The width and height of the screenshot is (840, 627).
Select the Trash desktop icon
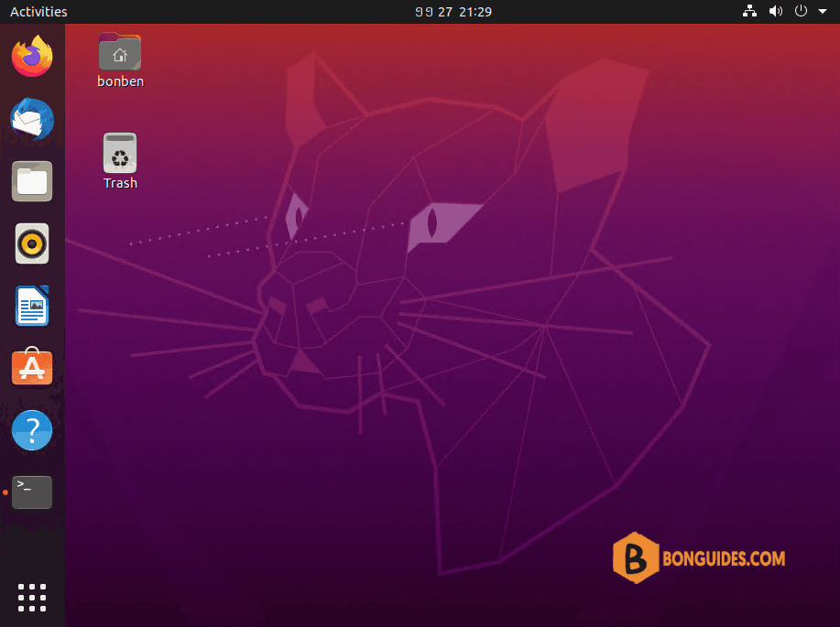click(x=120, y=153)
